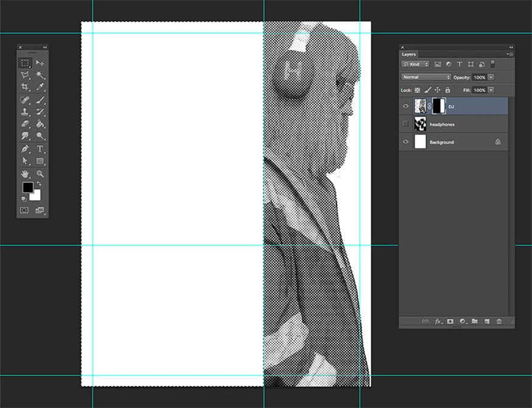
Task: Click the delete layer trash icon
Action: pos(499,320)
